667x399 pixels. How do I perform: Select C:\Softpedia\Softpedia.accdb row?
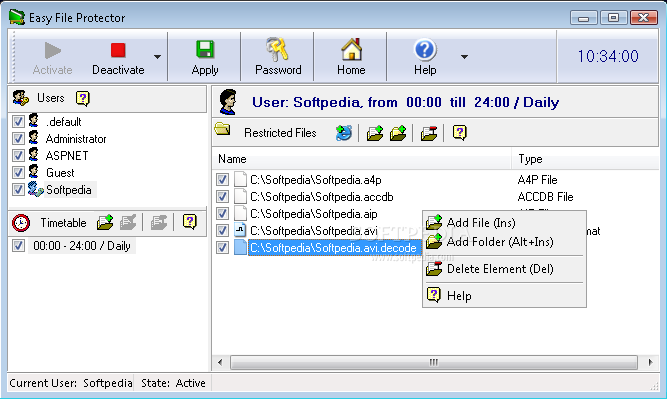tap(322, 197)
